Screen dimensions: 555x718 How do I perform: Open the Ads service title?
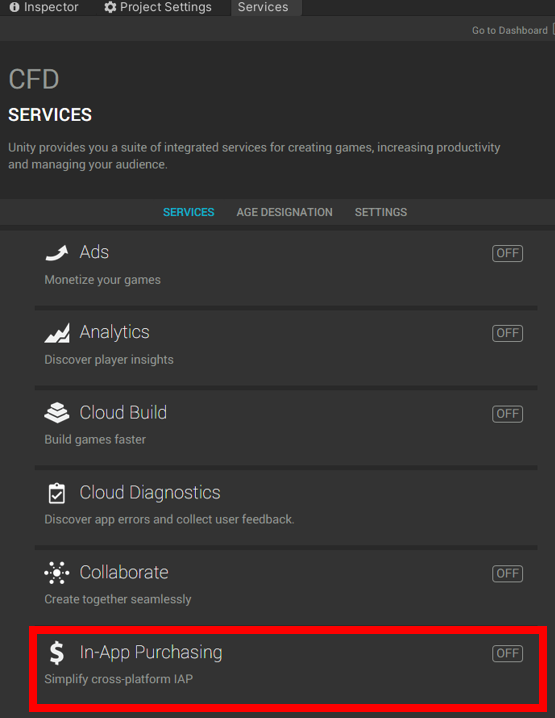(94, 252)
